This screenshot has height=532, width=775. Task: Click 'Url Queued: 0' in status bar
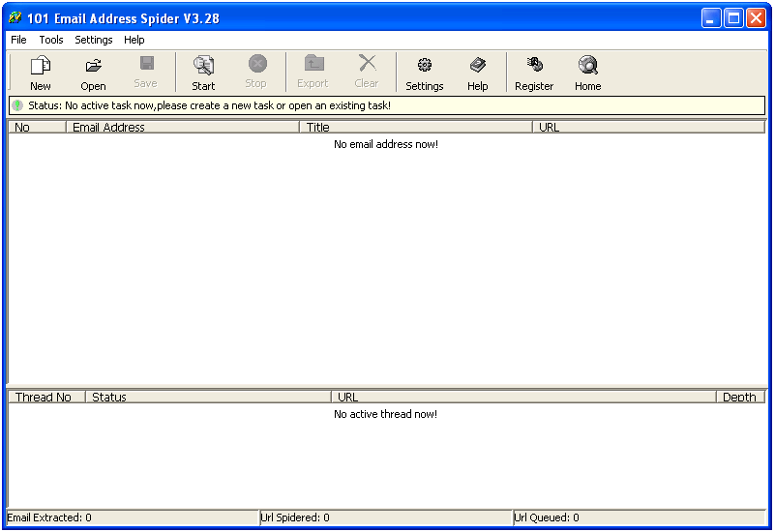pyautogui.click(x=547, y=517)
